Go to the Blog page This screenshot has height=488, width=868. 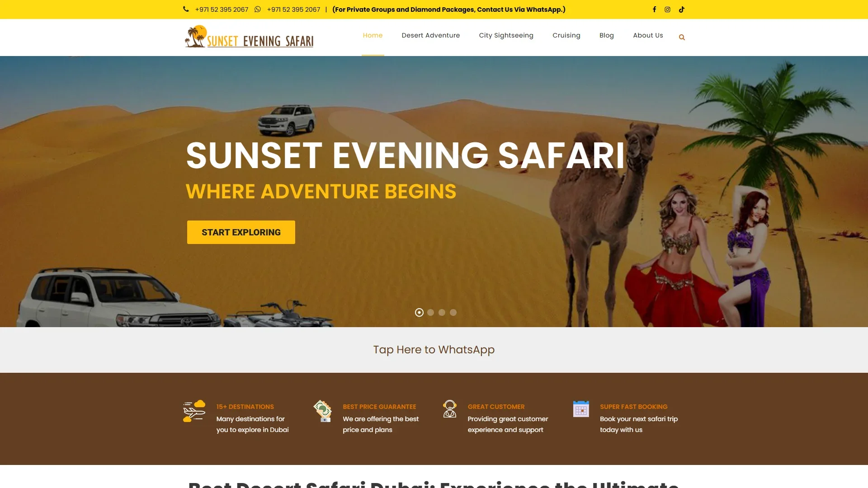(607, 35)
